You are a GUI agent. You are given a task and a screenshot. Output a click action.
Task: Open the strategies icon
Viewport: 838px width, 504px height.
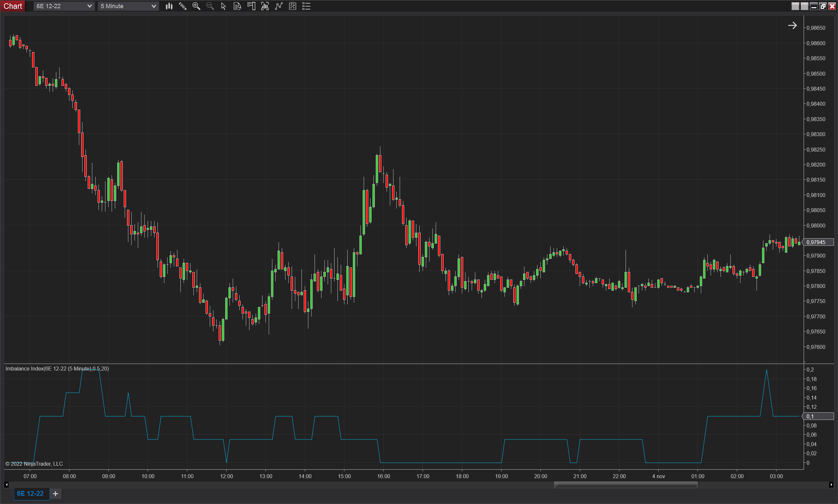(279, 6)
